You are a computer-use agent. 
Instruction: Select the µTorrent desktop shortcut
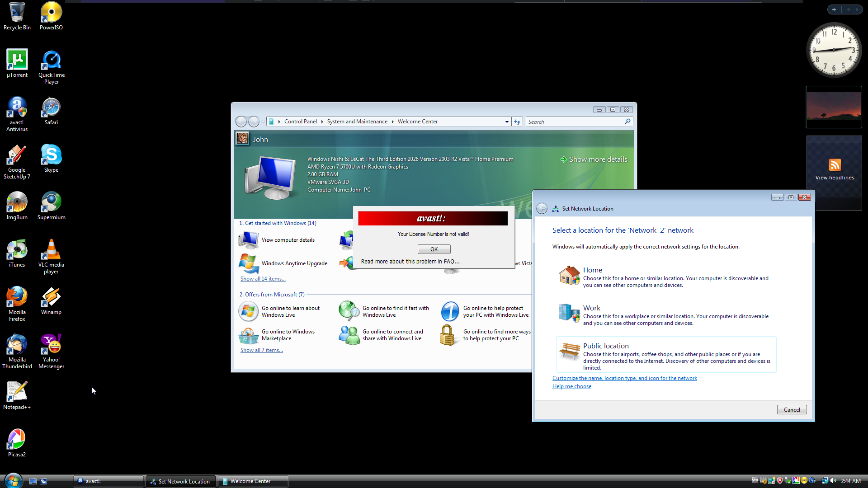click(17, 64)
